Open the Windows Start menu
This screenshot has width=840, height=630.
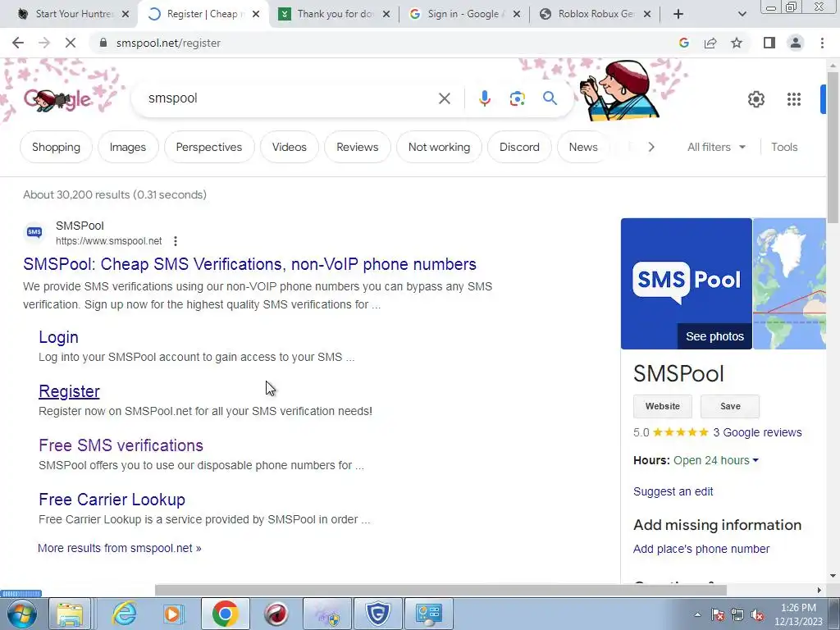click(21, 614)
